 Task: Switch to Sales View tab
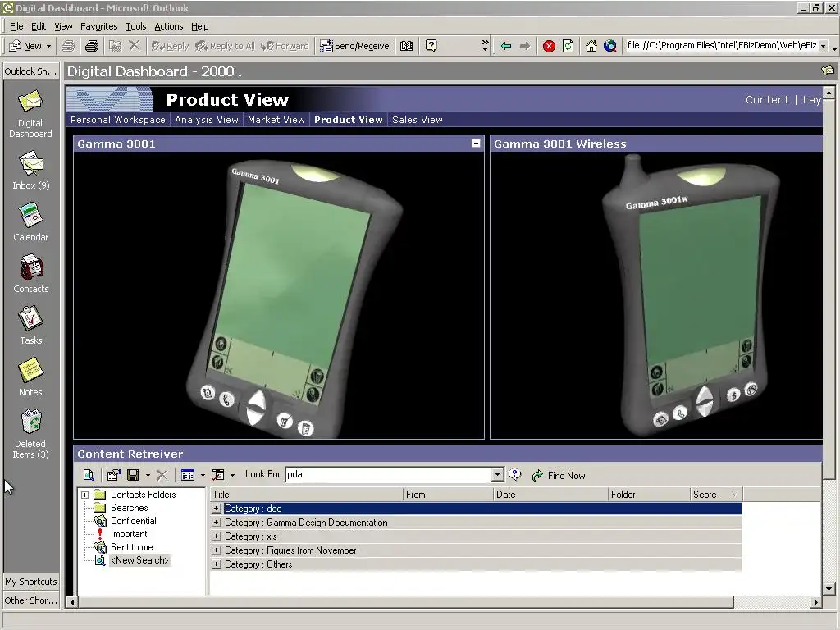click(x=418, y=120)
